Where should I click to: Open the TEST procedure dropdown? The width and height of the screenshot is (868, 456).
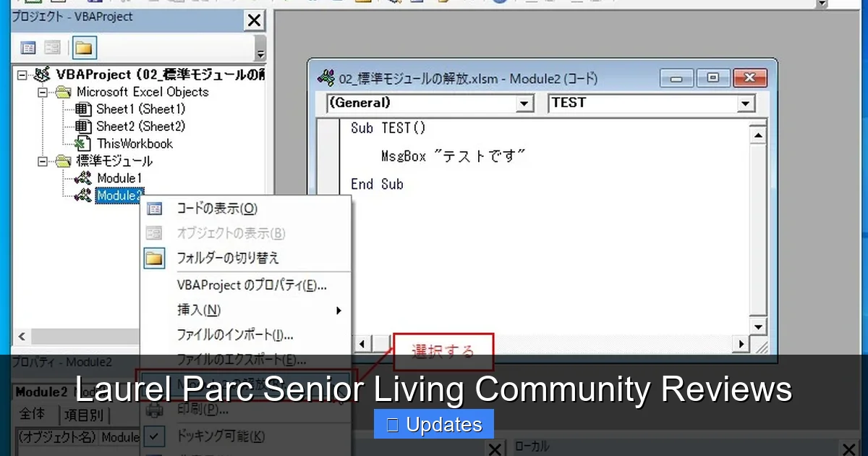pos(746,104)
